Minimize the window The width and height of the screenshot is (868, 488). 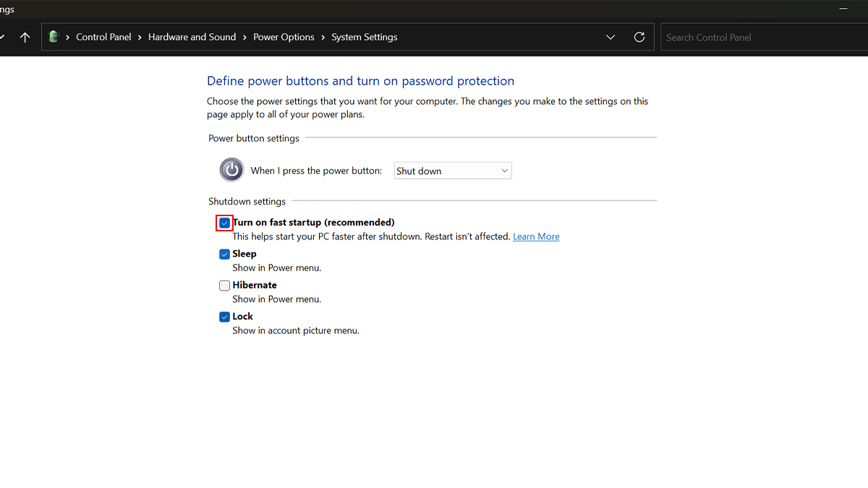click(x=843, y=9)
